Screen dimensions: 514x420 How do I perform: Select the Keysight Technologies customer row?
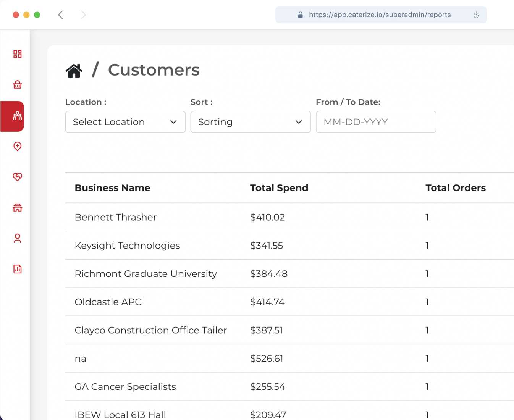click(127, 246)
